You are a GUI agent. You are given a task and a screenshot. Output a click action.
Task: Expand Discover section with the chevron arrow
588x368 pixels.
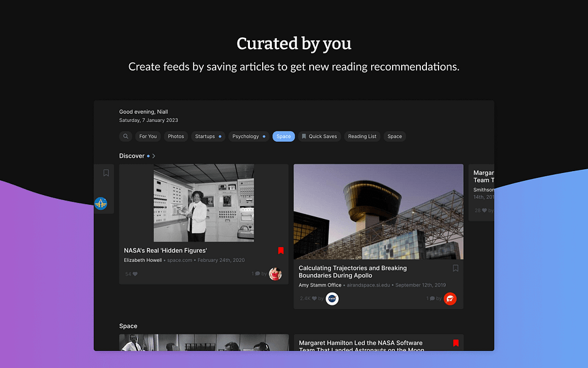point(154,156)
